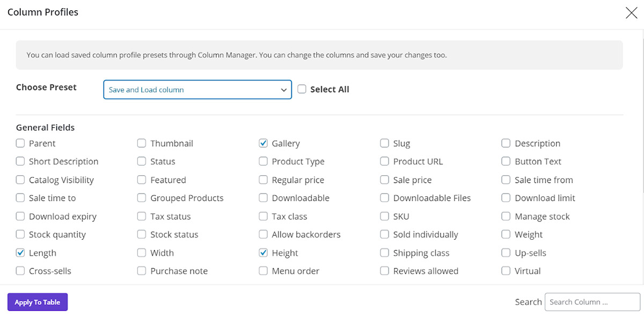Enable the Downloadable Files column
Viewport: 644px width, 316px height.
(x=384, y=198)
